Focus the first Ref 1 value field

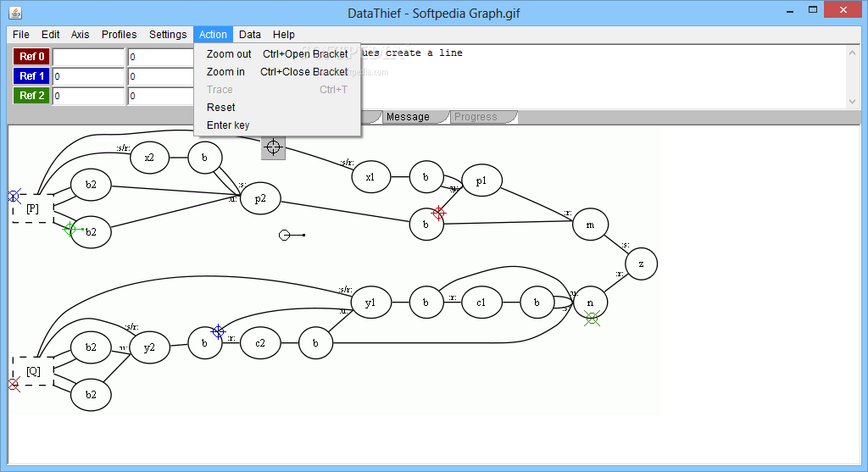click(88, 75)
